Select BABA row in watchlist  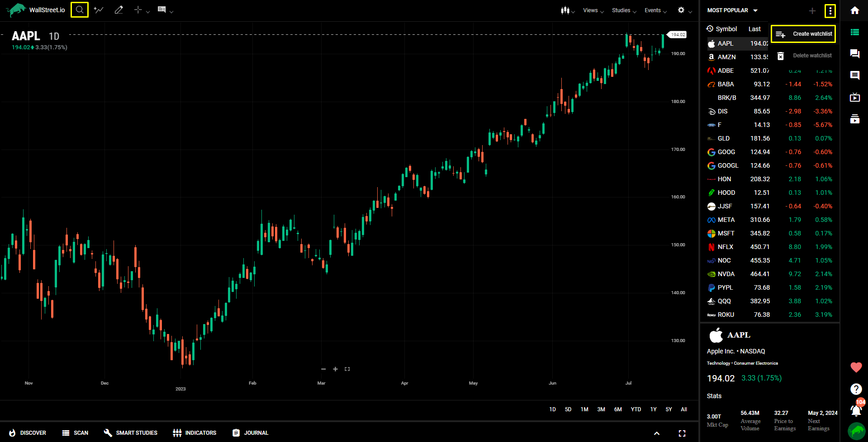(x=770, y=84)
